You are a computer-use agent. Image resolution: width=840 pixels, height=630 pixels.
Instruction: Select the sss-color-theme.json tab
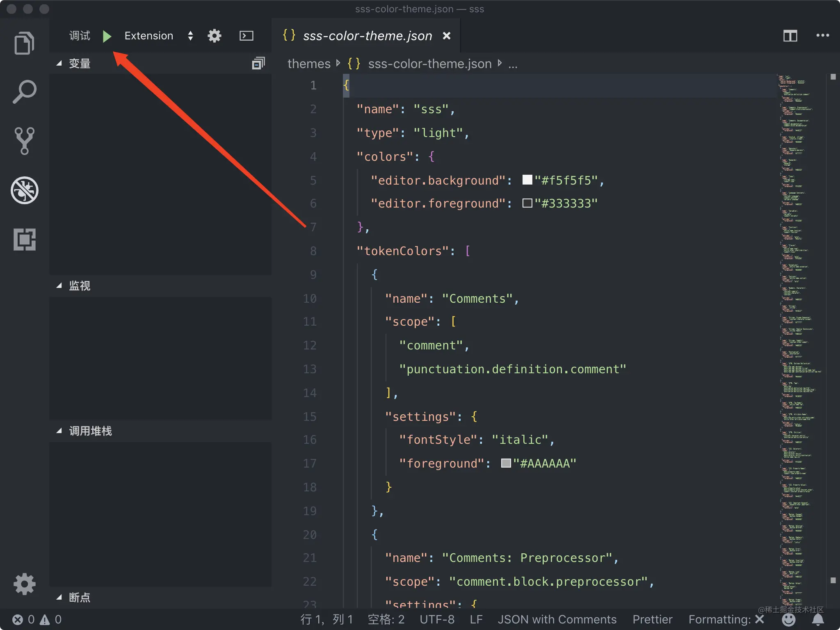coord(367,36)
